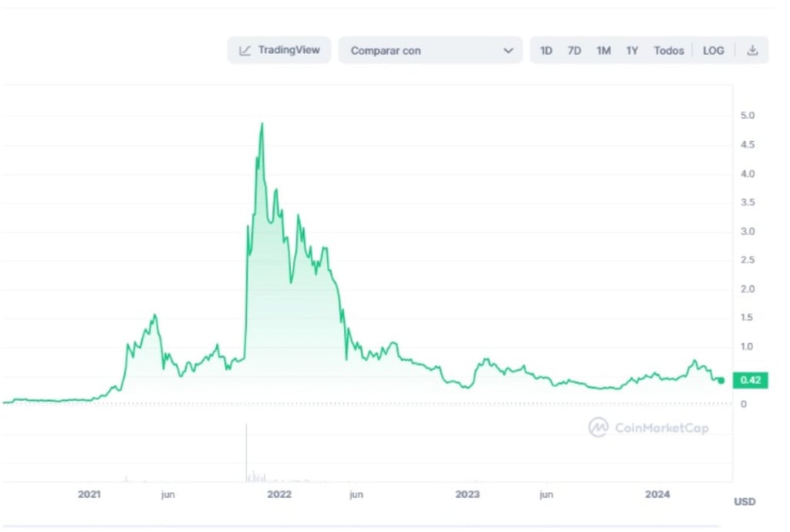
Task: Switch to the 1M time range
Action: click(x=603, y=51)
